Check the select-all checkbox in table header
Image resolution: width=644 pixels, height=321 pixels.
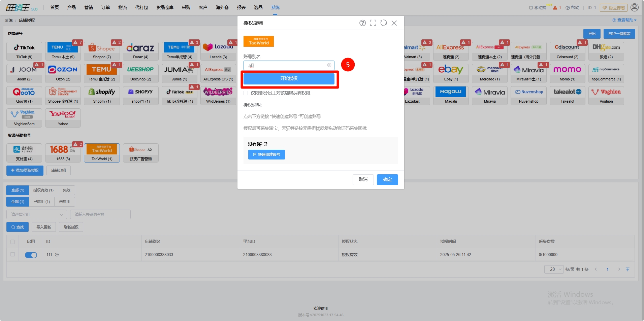[13, 242]
